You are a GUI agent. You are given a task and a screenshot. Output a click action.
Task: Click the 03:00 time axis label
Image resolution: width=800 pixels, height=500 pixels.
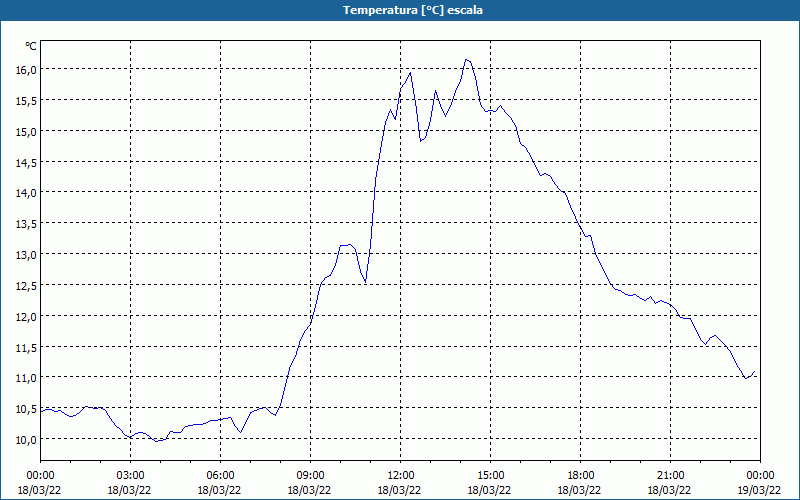[130, 476]
